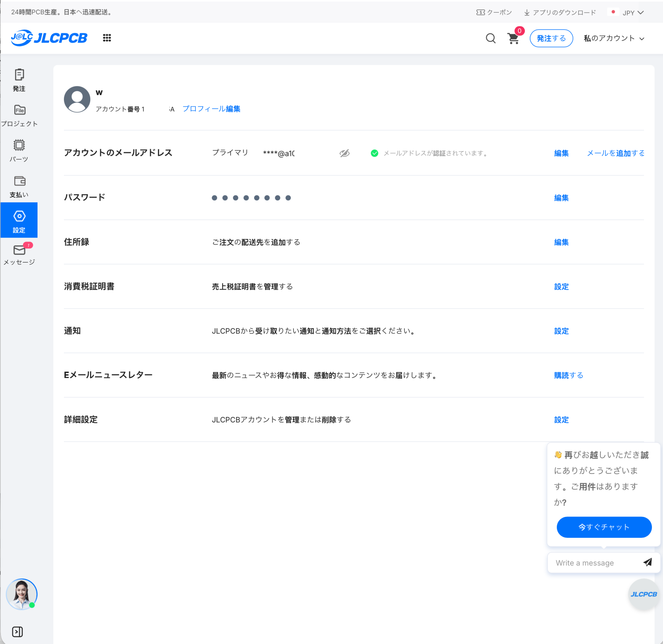Click JLCPCBアカウントを管理または削除する text

[x=281, y=420]
